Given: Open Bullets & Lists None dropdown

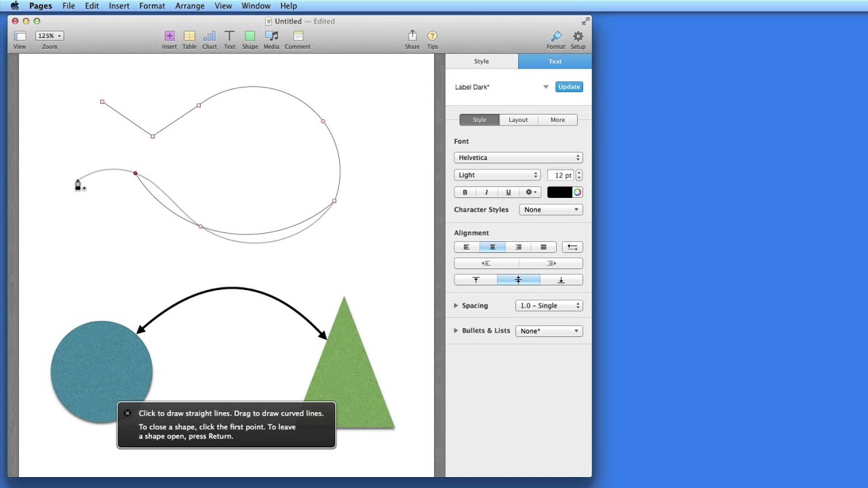Looking at the screenshot, I should [549, 331].
